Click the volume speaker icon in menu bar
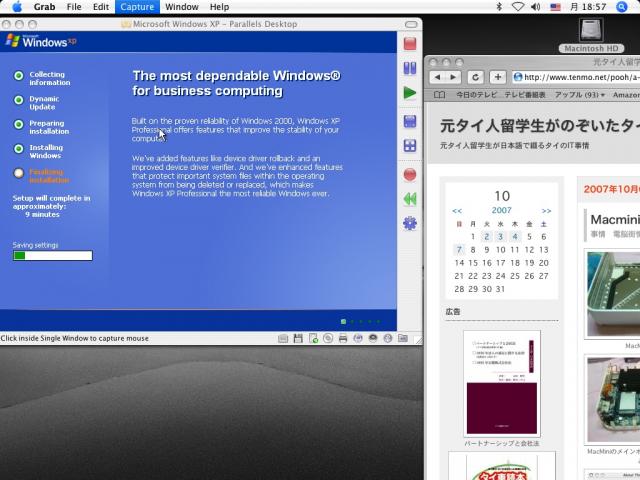Screen dimensions: 640x480 (536, 7)
